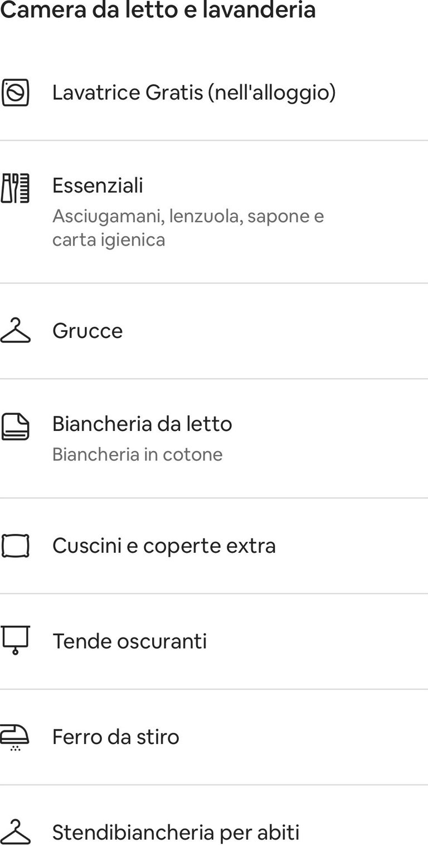Screen dimensions: 428x868
Task: Tap the Essenziali amenity title
Action: 98,185
